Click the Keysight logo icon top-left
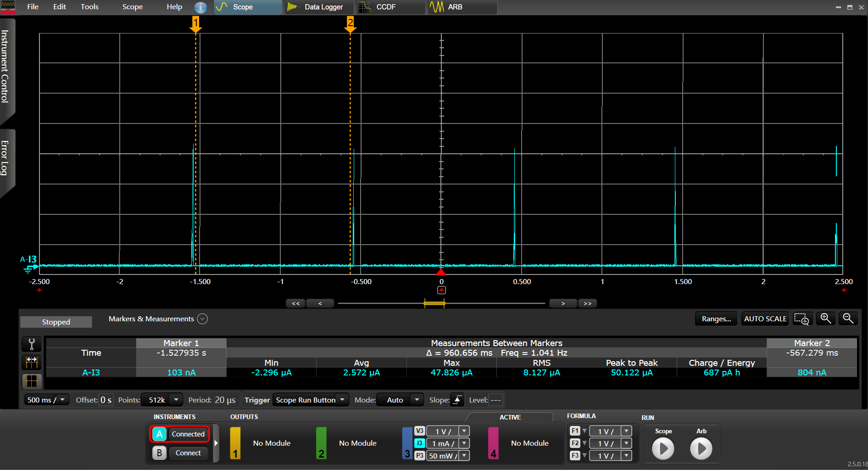 (x=8, y=7)
